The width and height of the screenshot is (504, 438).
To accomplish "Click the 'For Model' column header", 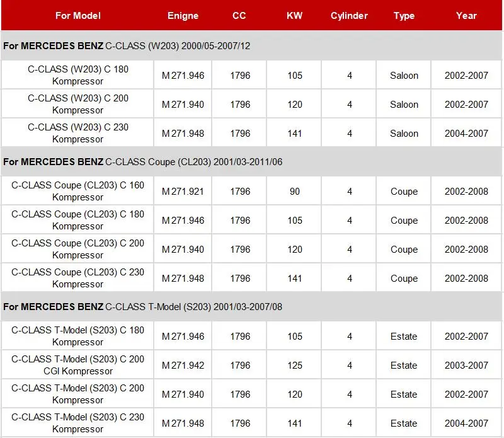I will pos(77,15).
